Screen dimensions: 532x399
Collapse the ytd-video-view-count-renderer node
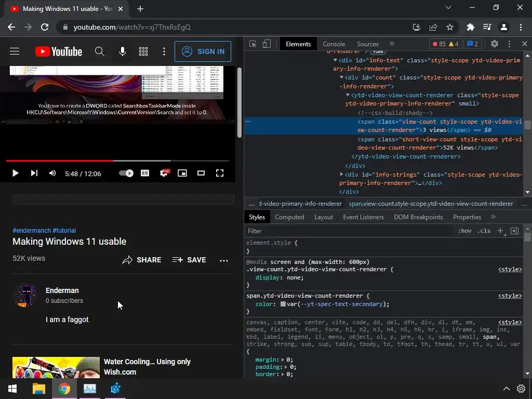click(x=348, y=95)
